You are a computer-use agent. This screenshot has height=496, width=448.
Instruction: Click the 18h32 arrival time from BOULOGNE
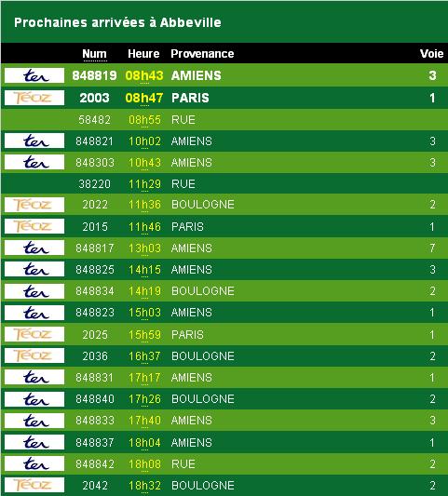pyautogui.click(x=144, y=485)
